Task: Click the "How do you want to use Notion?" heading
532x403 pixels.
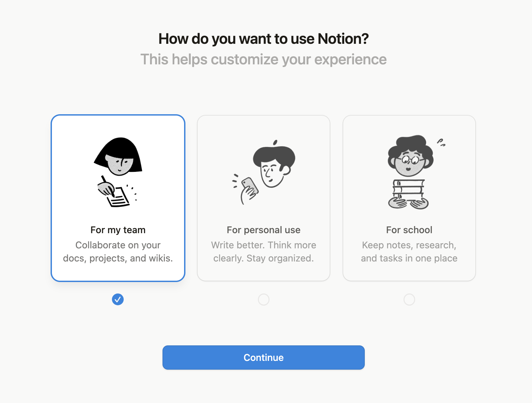Action: 264,39
